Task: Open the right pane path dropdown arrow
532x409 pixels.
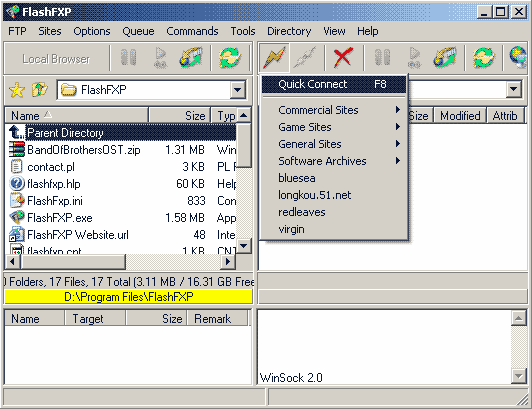Action: tap(513, 89)
